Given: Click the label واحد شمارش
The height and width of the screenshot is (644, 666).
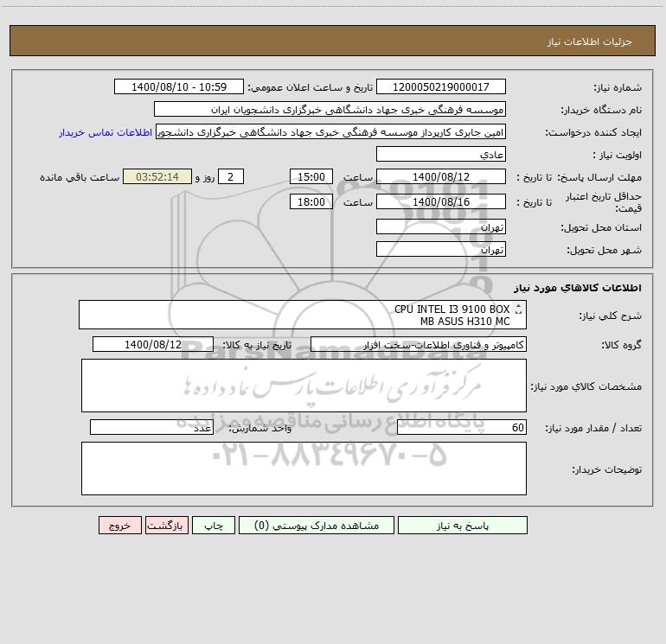Looking at the screenshot, I should pyautogui.click(x=260, y=429).
